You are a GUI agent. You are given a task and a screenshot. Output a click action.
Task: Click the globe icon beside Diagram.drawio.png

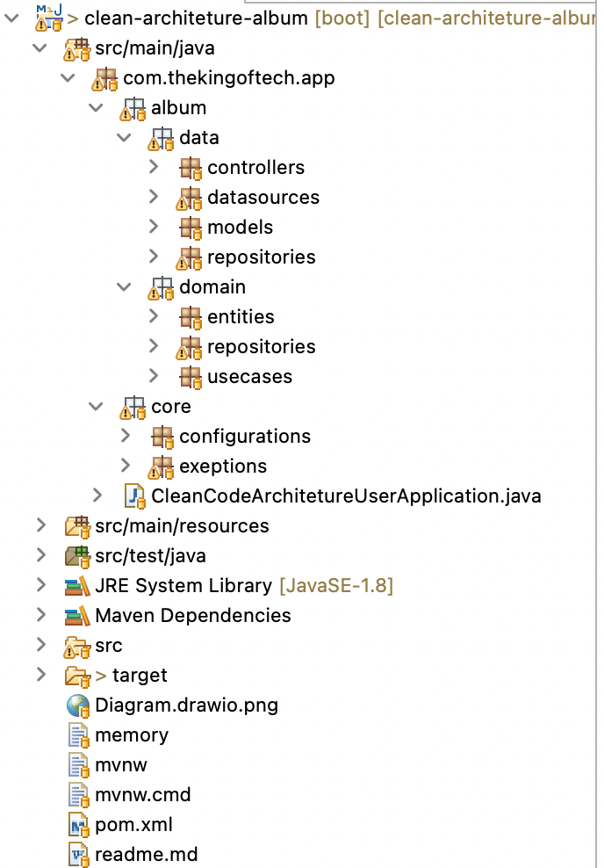coord(77,705)
